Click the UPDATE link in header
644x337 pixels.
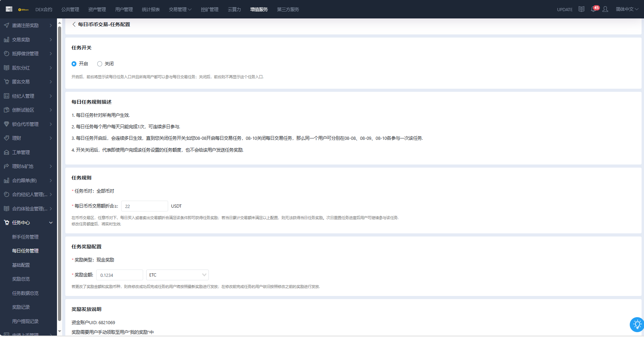[x=564, y=9]
